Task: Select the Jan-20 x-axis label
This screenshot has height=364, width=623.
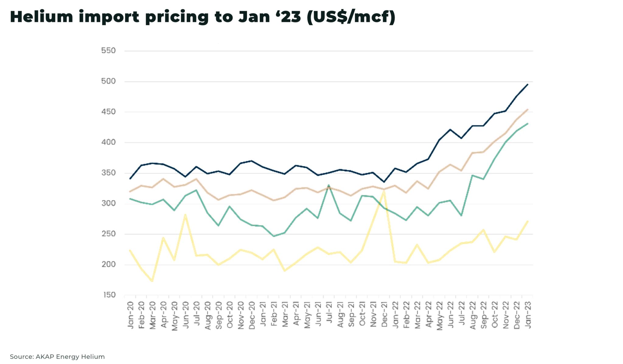Action: coord(131,315)
